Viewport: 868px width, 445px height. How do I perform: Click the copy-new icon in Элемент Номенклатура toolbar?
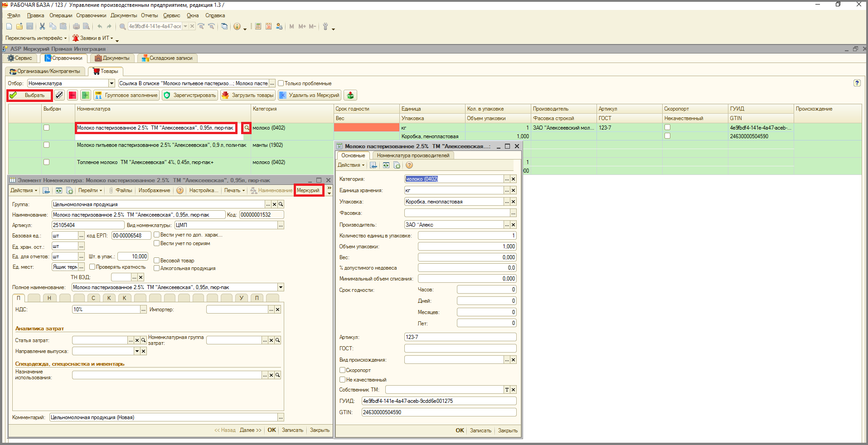(x=69, y=190)
